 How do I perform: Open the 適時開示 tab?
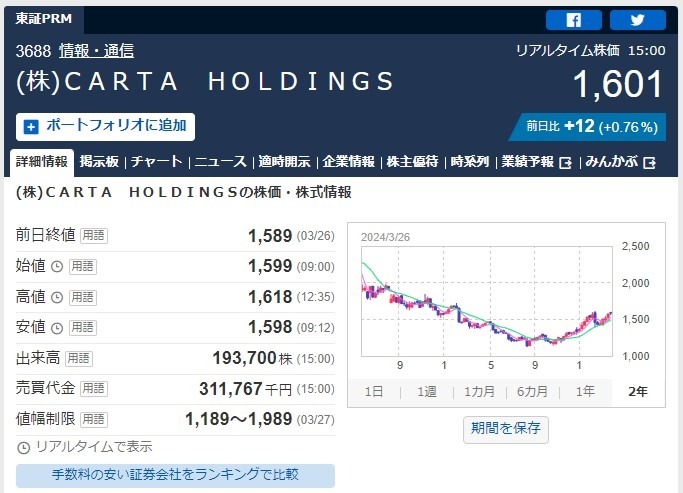coord(284,162)
